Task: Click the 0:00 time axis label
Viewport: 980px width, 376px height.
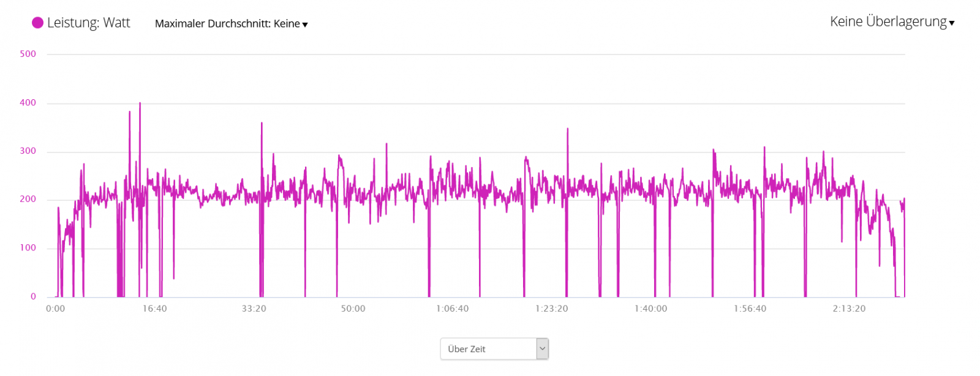Action: [x=55, y=309]
